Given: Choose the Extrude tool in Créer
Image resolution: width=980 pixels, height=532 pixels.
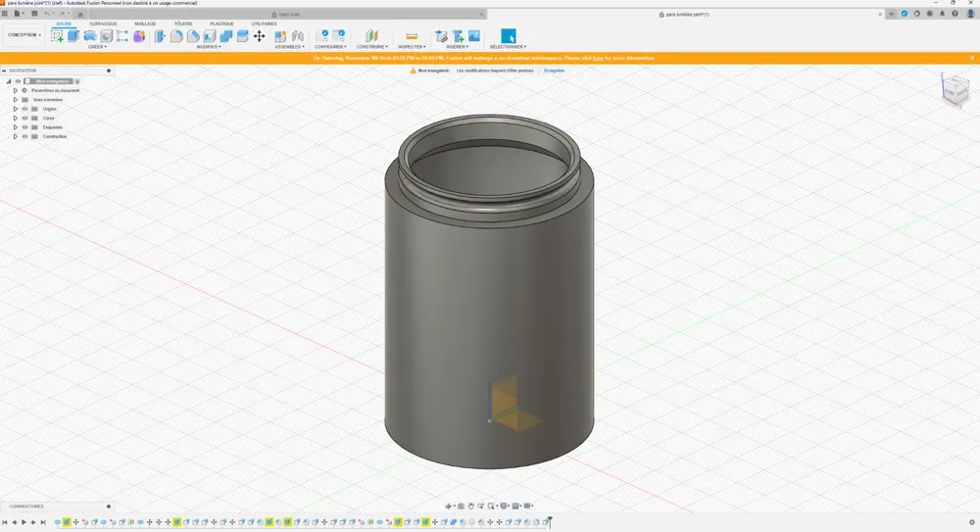Looking at the screenshot, I should [x=73, y=36].
